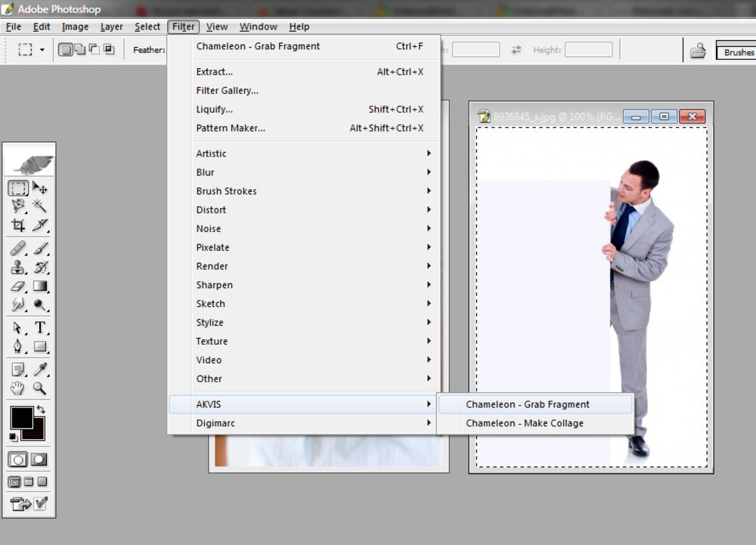Set the foreground color swatch

22,416
